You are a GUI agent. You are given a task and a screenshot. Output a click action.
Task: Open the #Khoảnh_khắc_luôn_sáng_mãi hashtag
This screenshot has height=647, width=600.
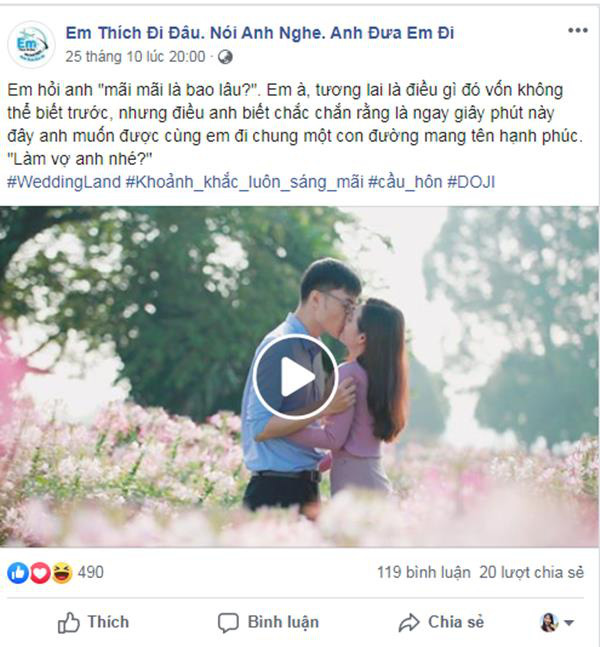(245, 182)
